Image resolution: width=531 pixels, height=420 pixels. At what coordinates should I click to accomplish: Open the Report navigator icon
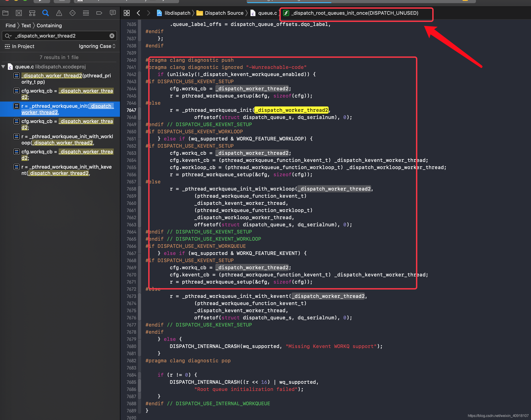click(x=113, y=13)
